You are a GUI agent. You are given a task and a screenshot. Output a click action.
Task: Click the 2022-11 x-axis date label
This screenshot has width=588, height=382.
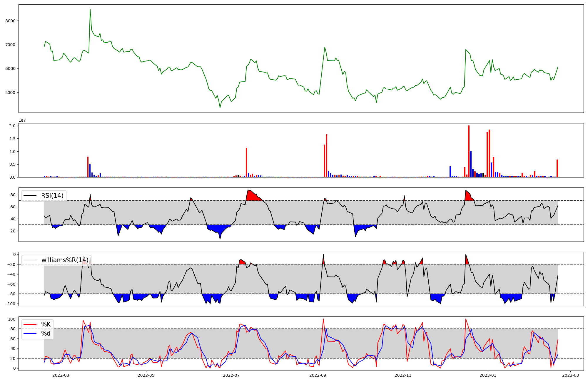click(x=403, y=375)
